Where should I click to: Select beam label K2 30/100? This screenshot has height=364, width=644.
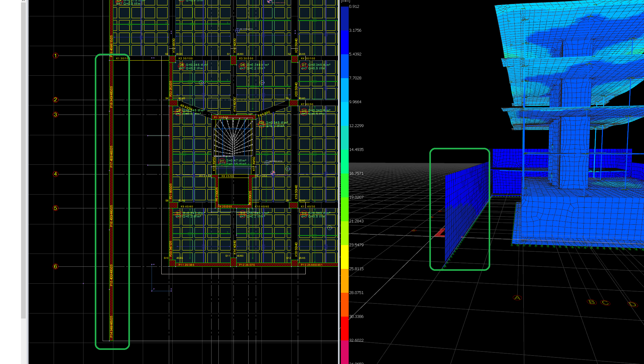(185, 58)
